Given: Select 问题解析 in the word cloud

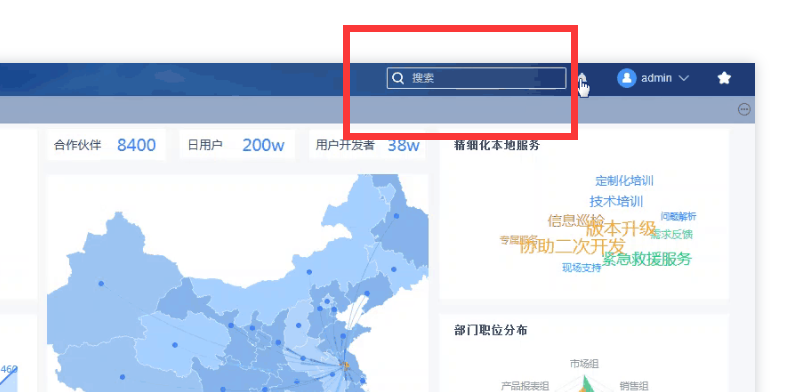Looking at the screenshot, I should pos(678,216).
